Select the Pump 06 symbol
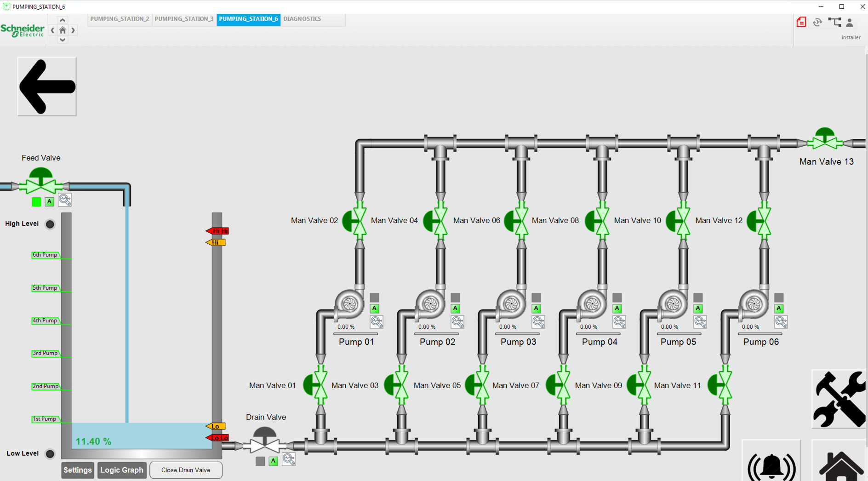The height and width of the screenshot is (481, 868). click(x=754, y=304)
